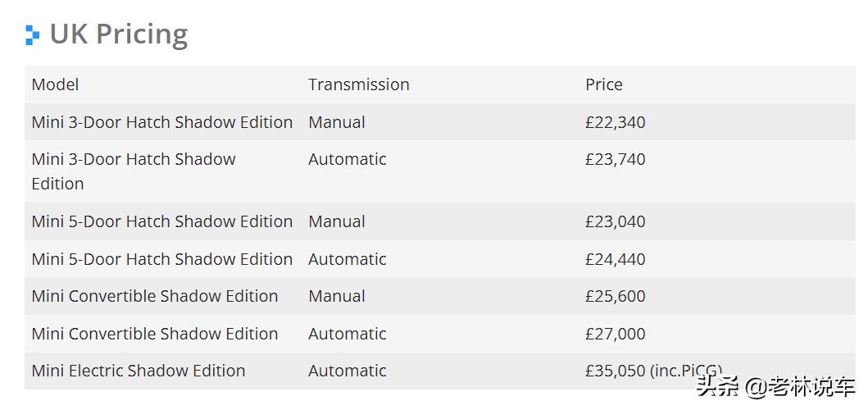Select the £35,050 (inc. PiCG) price
Viewport: 868px width, 410px height.
pos(653,371)
